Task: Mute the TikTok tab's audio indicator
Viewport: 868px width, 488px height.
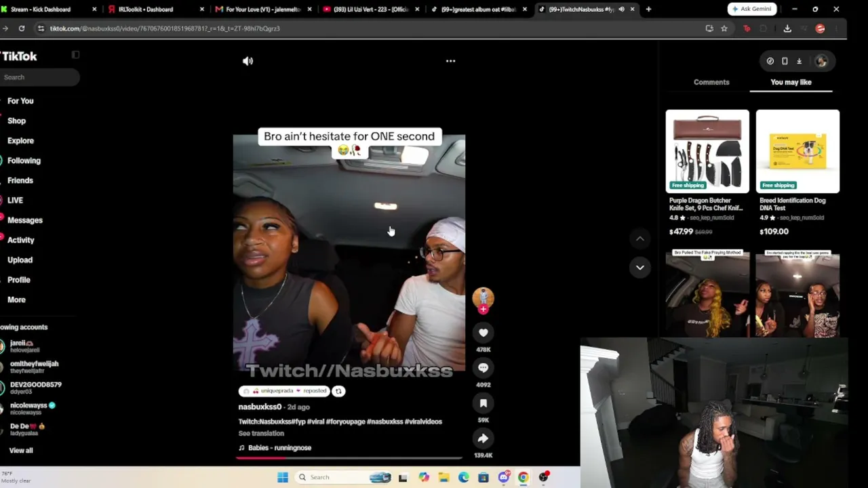Action: coord(621,9)
